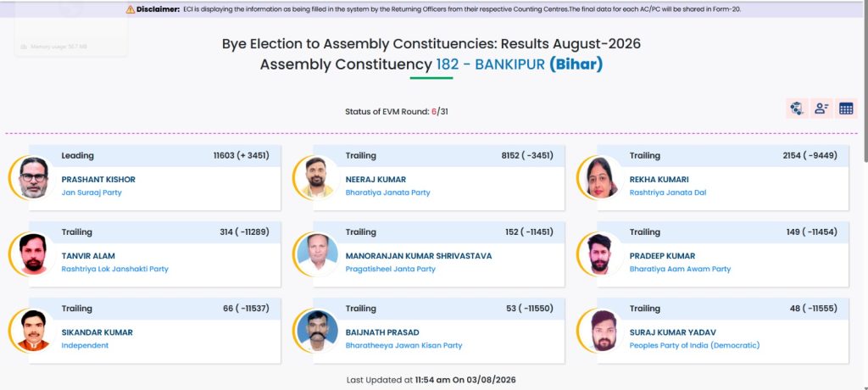Viewport: 868px width, 390px height.
Task: Open Prashant Kishor's candidate photo
Action: [33, 178]
